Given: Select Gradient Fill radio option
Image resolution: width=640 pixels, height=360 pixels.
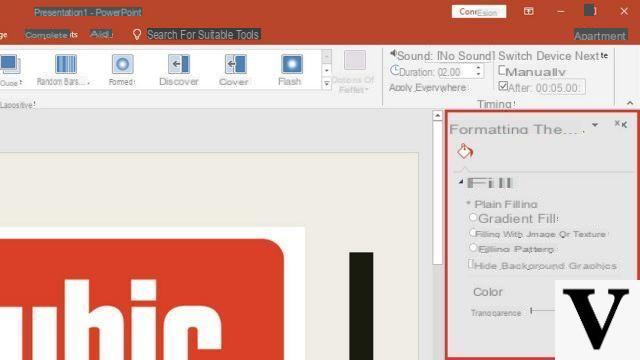Looking at the screenshot, I should point(473,218).
